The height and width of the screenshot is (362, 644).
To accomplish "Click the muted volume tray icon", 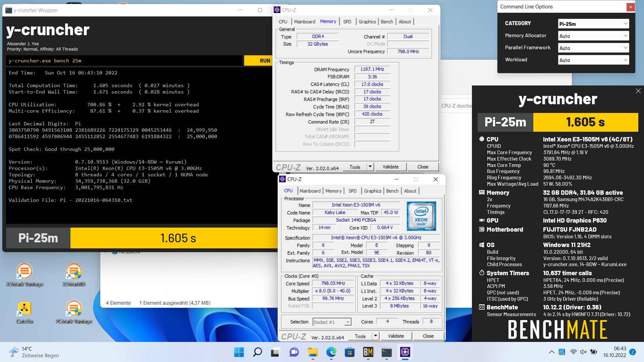I will (x=583, y=352).
